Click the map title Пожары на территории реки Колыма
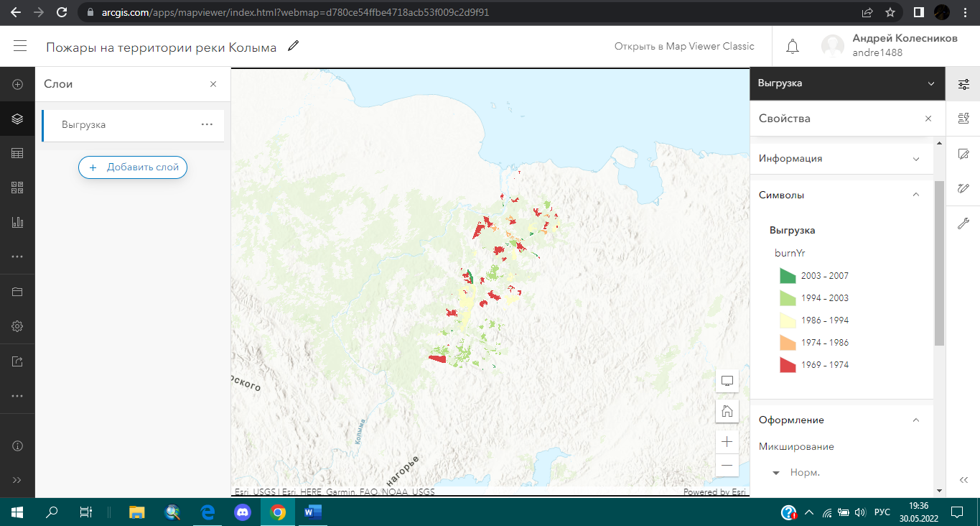Image resolution: width=980 pixels, height=526 pixels. (162, 47)
